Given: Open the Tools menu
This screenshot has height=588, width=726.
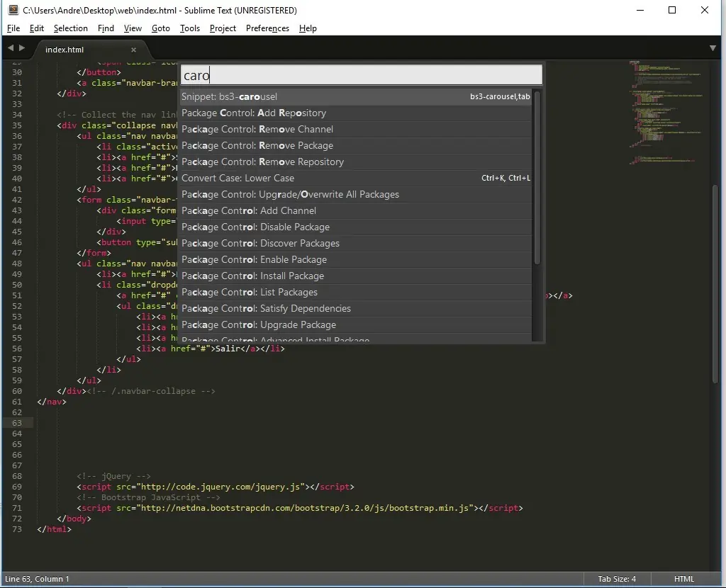Looking at the screenshot, I should [190, 28].
